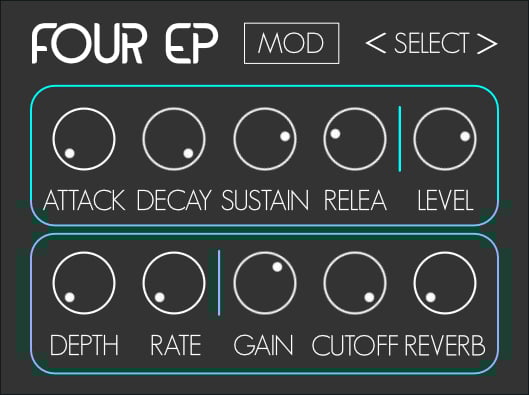
Task: Click the Sustain knob
Action: pos(265,139)
